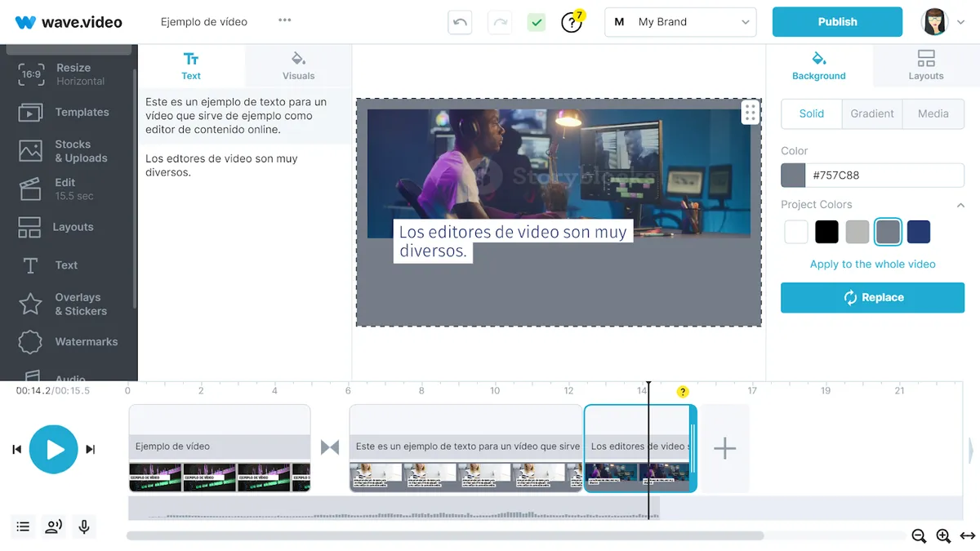Pick the slate gray project color
This screenshot has width=980, height=551.
coord(888,232)
